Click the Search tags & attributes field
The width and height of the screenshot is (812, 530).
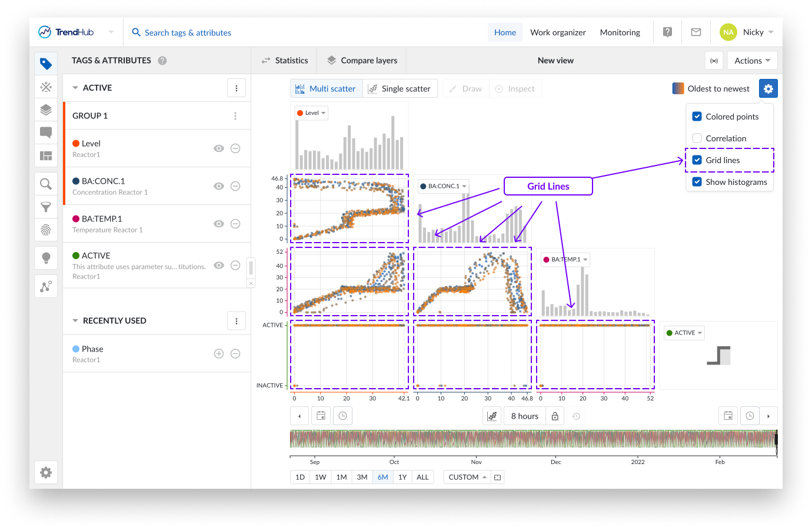tap(188, 33)
